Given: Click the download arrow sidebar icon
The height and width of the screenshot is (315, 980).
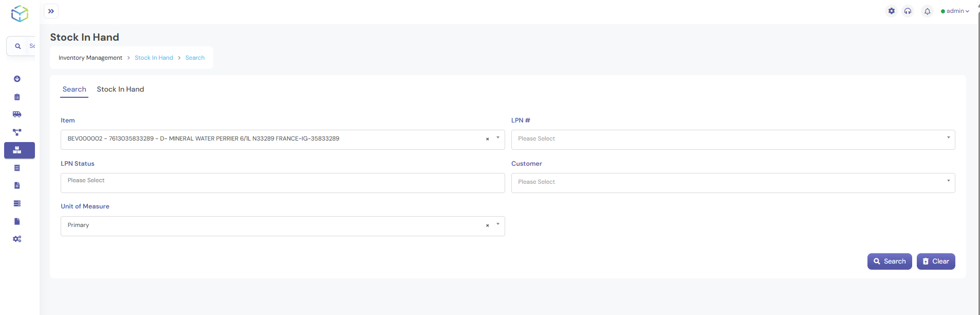Looking at the screenshot, I should tap(17, 79).
